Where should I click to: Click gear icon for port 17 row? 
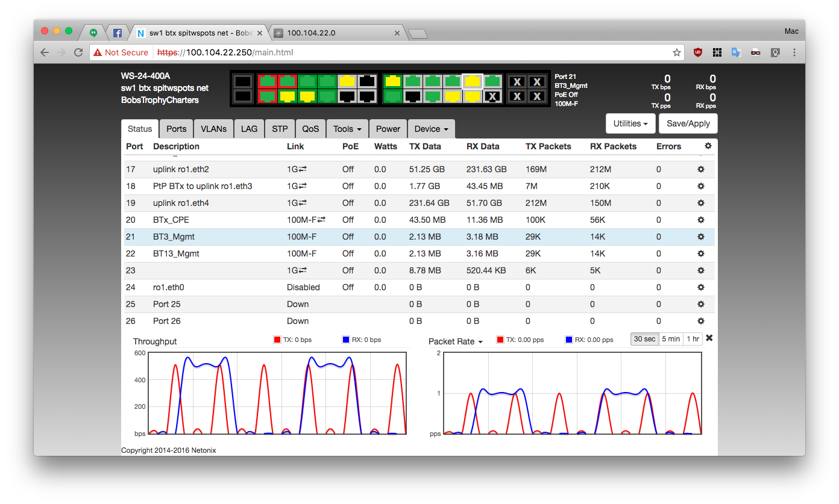[700, 169]
